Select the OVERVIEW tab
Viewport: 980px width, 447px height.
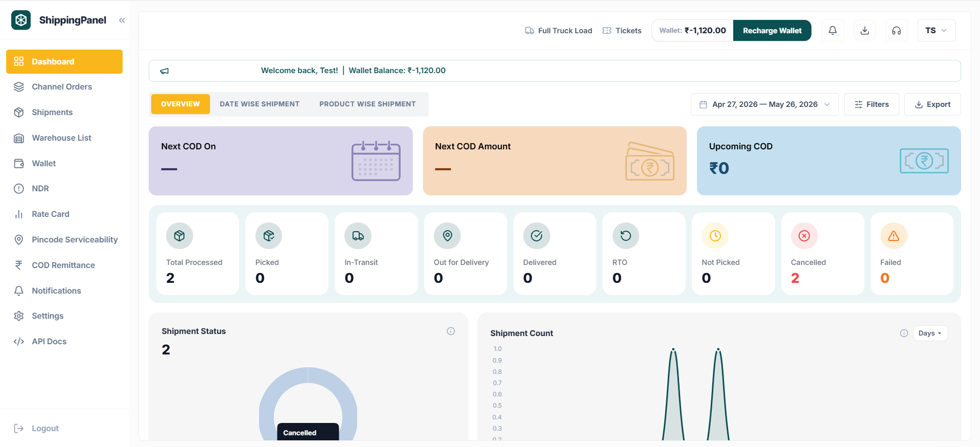tap(180, 104)
